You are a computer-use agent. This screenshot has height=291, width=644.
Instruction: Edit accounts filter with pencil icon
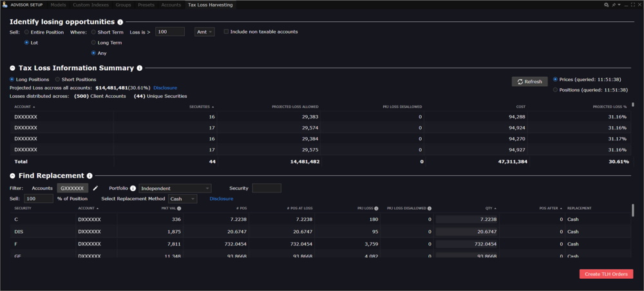96,188
